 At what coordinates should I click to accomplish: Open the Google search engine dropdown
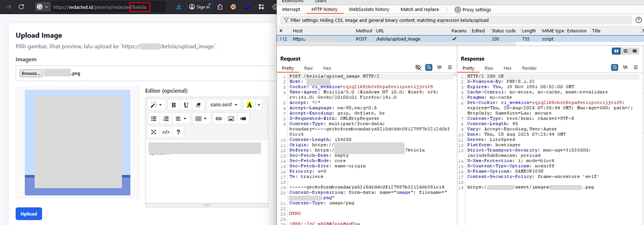[x=43, y=7]
